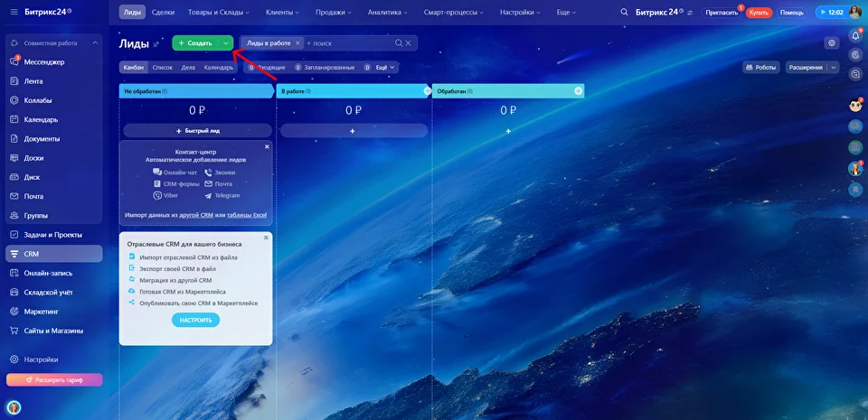Open the search magnifier in top bar
Viewport: 868px width, 420px height.
tap(625, 12)
